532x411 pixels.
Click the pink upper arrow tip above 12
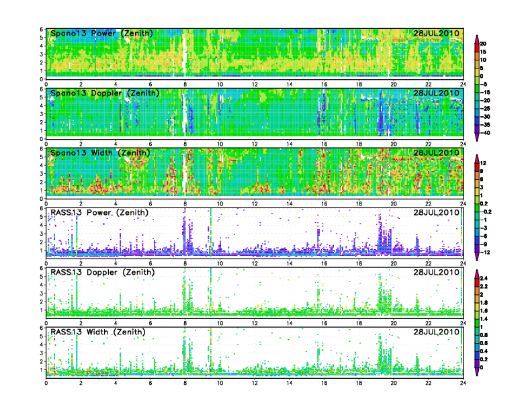[x=477, y=158]
